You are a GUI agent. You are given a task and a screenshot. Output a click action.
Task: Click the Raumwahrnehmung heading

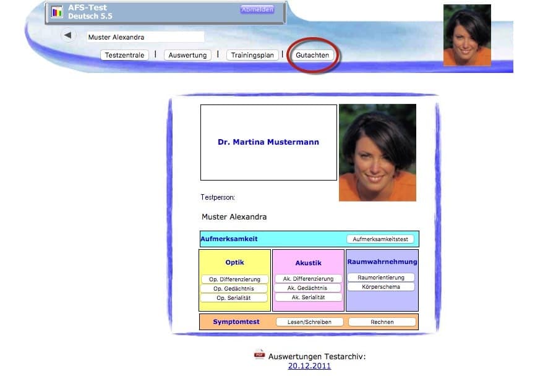point(382,262)
